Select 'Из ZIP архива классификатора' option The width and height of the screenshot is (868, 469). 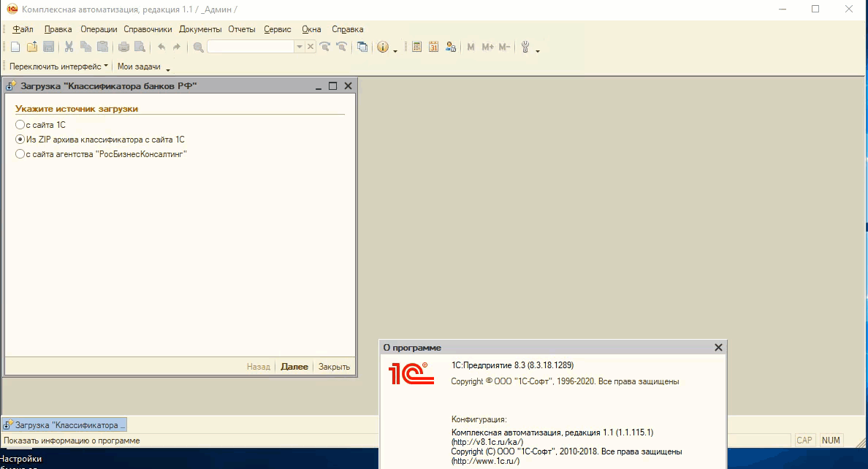(x=100, y=140)
